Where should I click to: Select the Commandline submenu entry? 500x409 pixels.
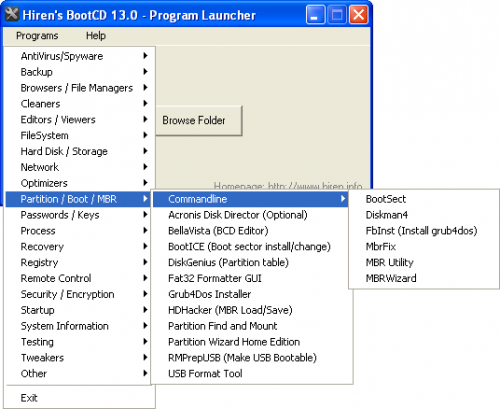click(251, 199)
